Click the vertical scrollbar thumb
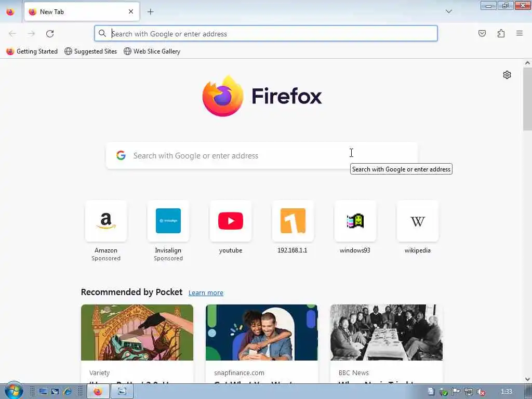 527,99
